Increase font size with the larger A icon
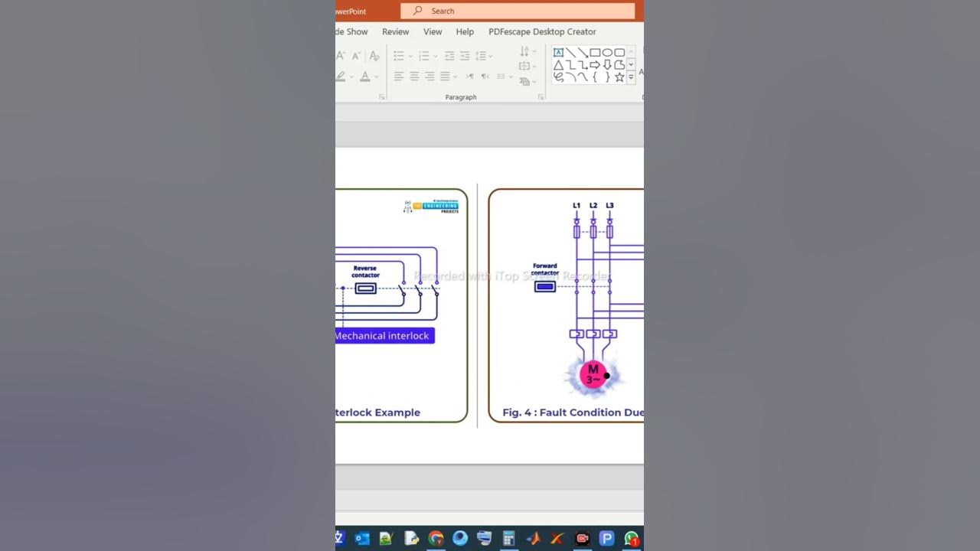980x551 pixels. tap(341, 56)
